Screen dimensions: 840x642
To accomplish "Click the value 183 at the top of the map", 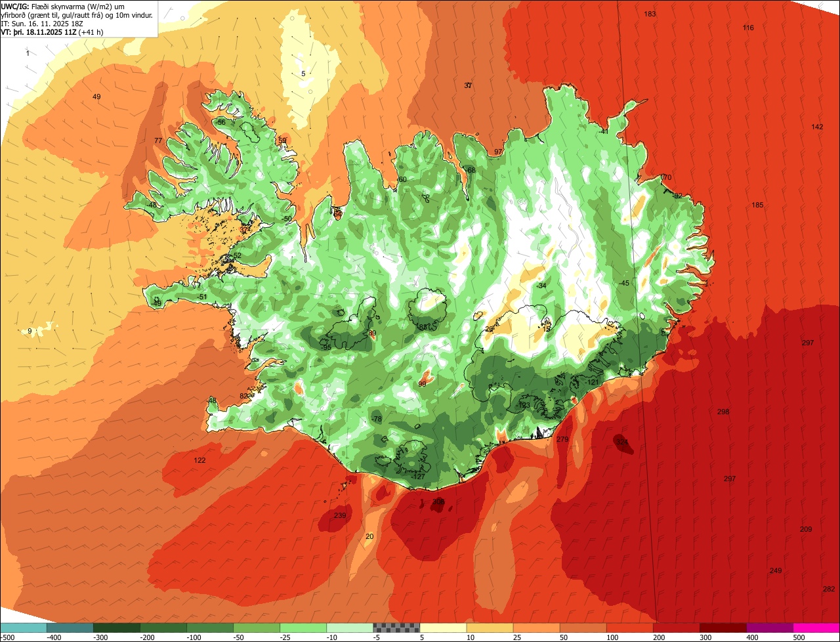I will pyautogui.click(x=650, y=14).
